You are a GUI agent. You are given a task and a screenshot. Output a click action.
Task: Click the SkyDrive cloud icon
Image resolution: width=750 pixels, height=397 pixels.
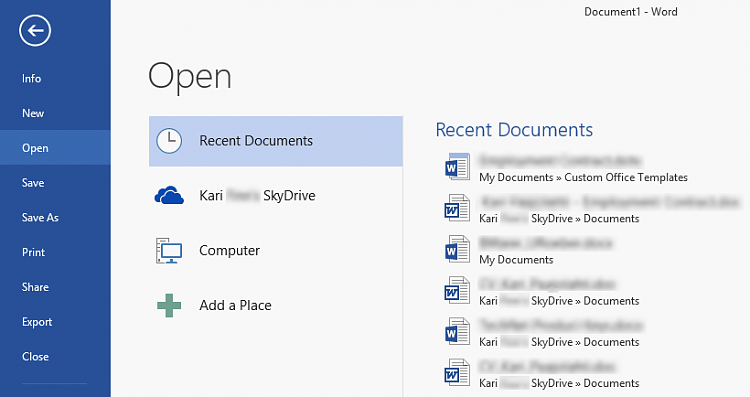coord(169,196)
